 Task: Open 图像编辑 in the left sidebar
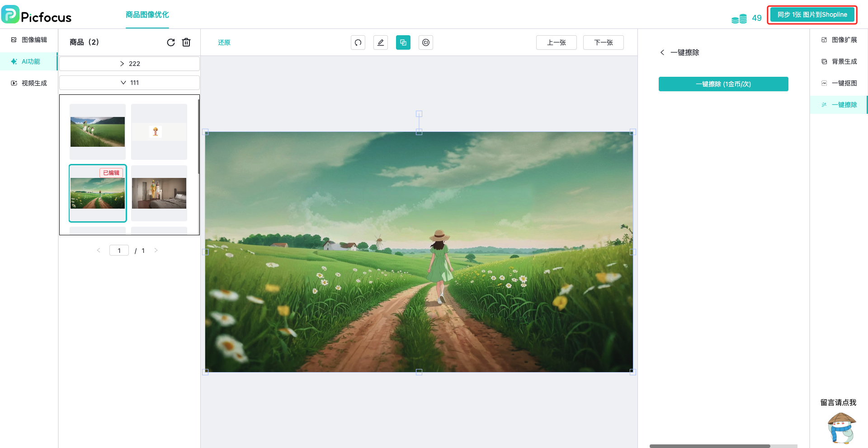29,40
